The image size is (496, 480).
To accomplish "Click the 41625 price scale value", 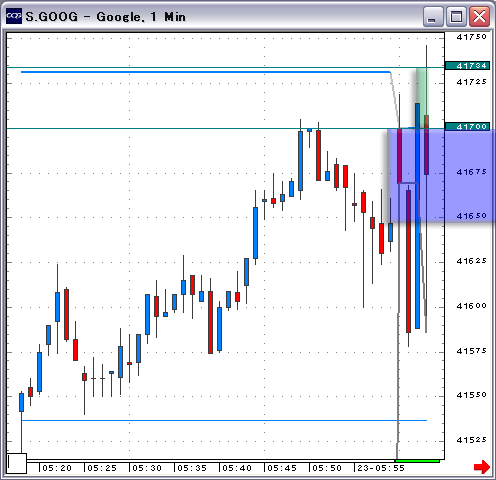I will click(471, 261).
